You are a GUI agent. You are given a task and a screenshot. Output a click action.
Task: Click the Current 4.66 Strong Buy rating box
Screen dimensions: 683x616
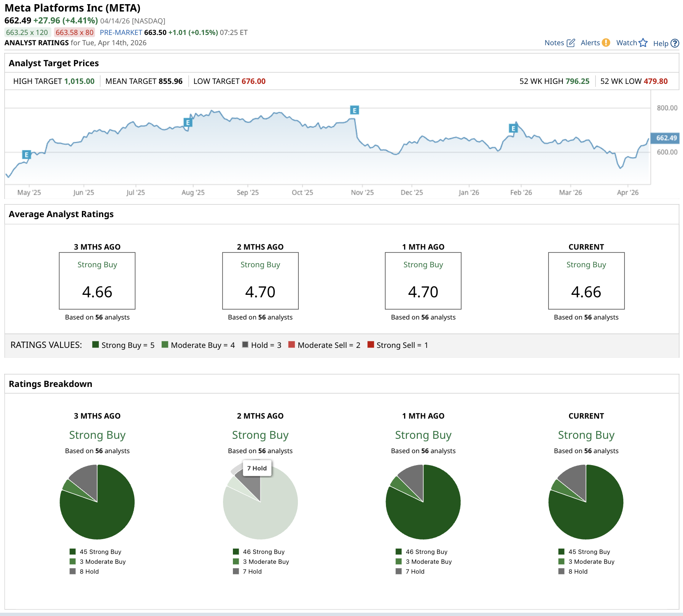(586, 281)
